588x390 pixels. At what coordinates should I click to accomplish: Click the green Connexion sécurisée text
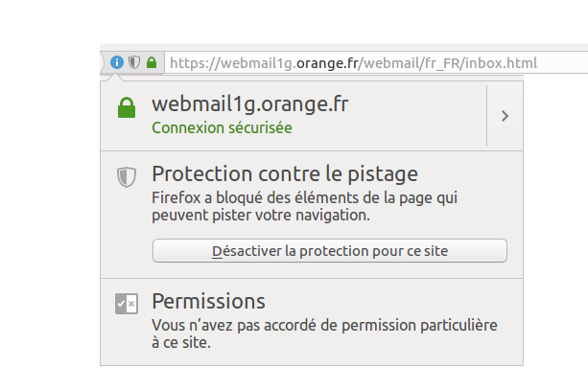222,127
